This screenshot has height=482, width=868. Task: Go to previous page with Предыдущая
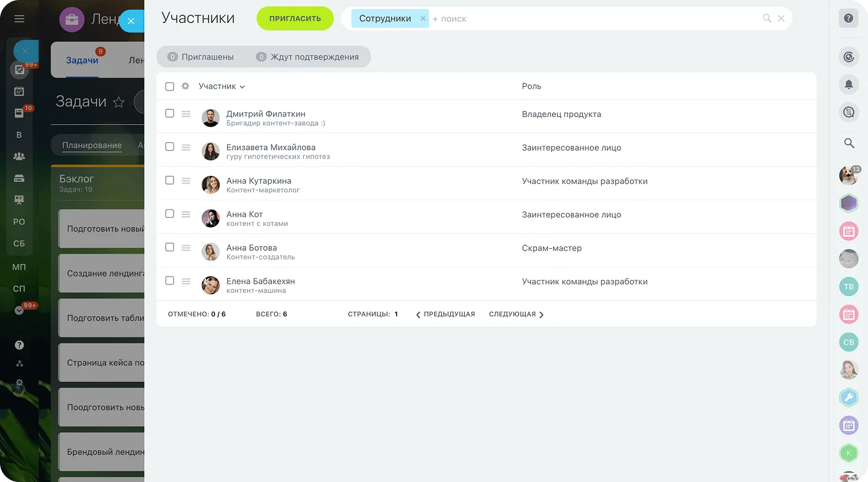tap(445, 315)
